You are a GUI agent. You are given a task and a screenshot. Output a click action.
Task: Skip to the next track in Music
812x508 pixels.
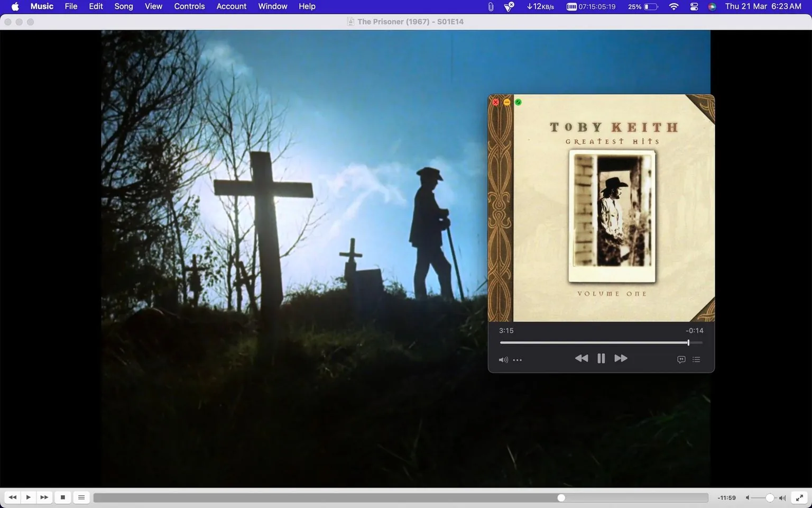621,358
